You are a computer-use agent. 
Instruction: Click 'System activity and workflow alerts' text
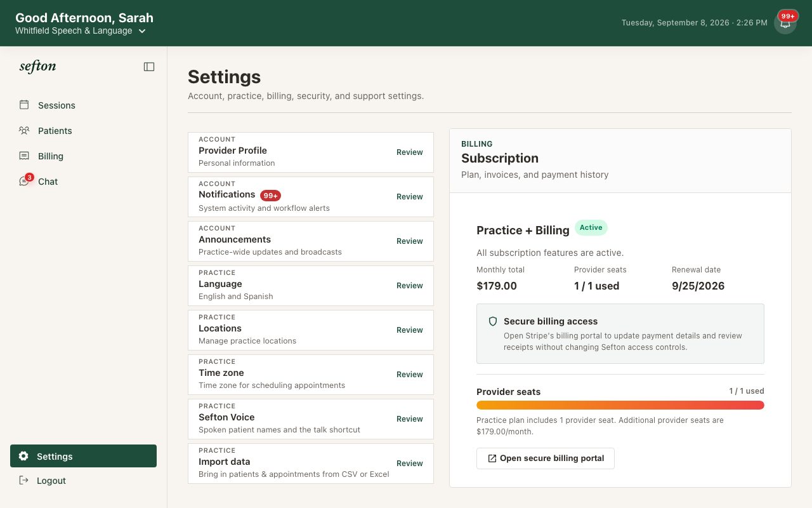(264, 208)
